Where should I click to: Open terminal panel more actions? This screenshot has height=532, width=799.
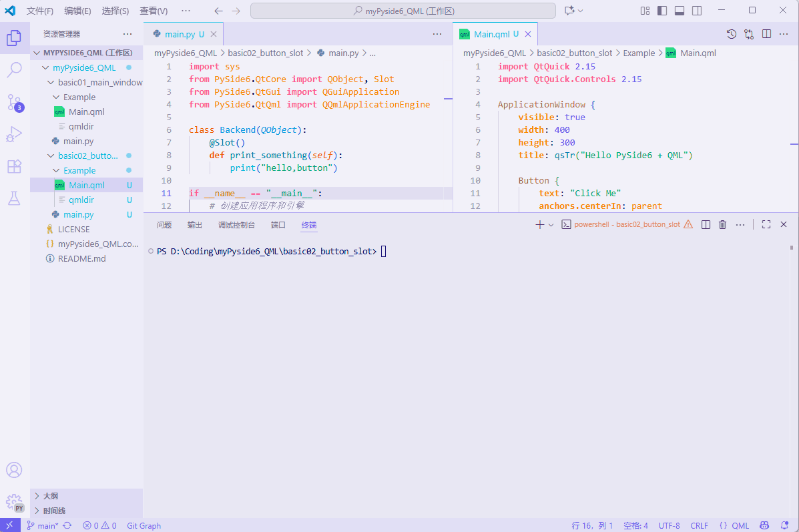[x=740, y=225]
